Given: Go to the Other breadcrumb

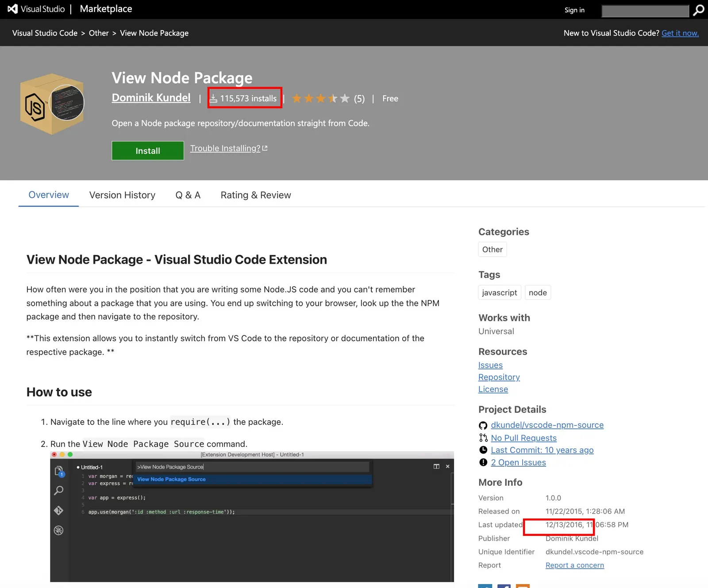Looking at the screenshot, I should (x=99, y=33).
